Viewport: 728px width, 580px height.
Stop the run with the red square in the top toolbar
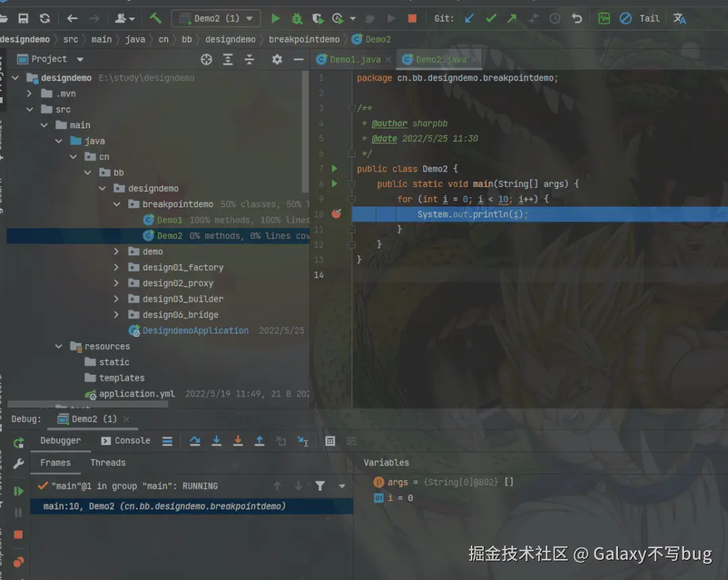412,19
